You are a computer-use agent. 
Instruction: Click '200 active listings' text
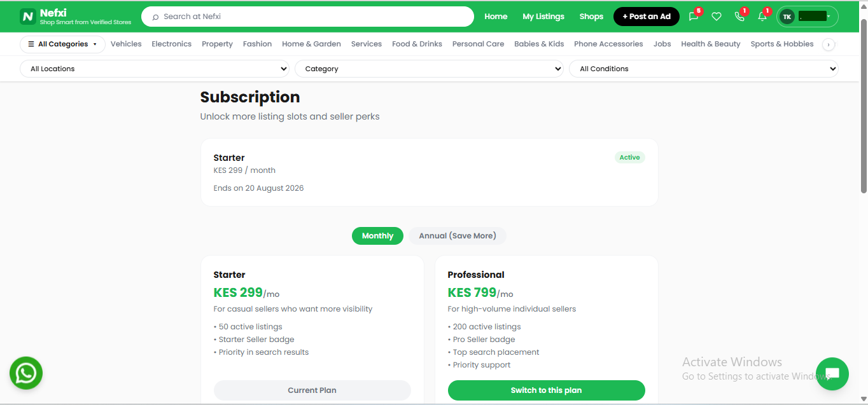tap(487, 327)
